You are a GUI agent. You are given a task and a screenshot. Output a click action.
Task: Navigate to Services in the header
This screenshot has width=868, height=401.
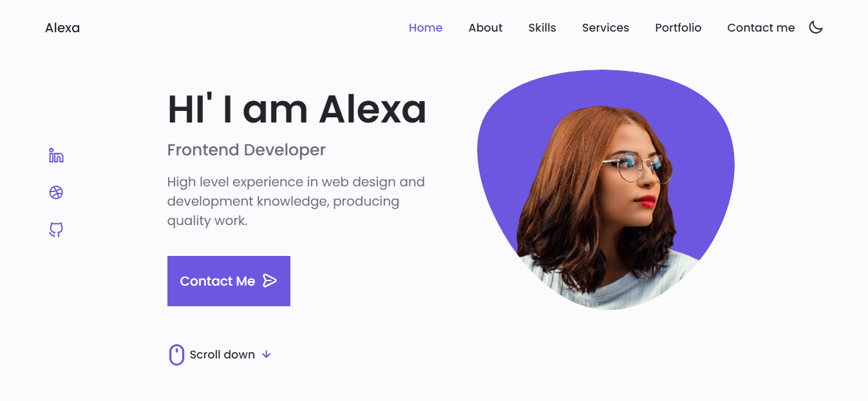(605, 28)
